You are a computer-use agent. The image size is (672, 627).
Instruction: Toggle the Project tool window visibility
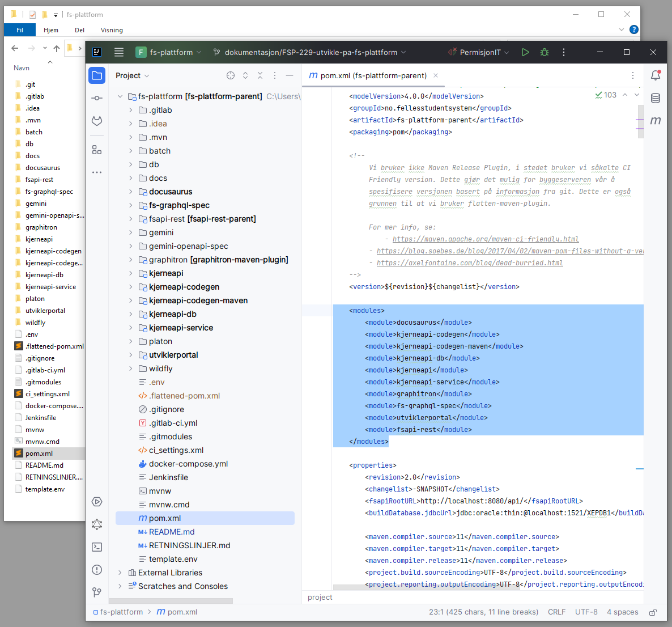pos(97,75)
